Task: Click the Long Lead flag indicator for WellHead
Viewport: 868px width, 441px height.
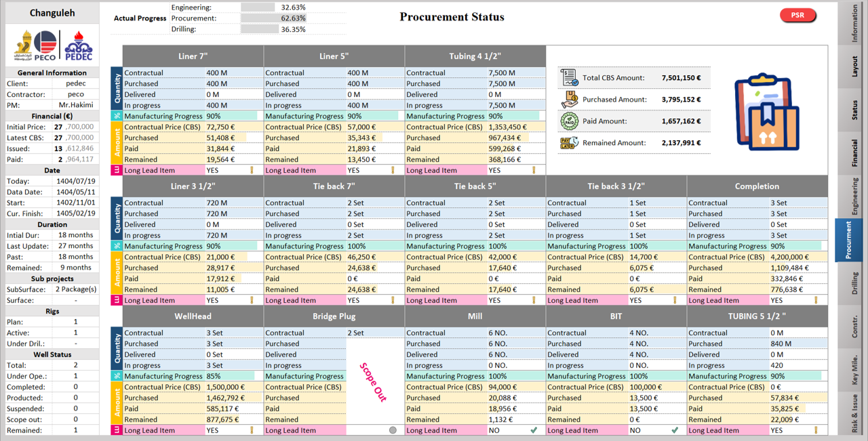Action: (x=252, y=430)
